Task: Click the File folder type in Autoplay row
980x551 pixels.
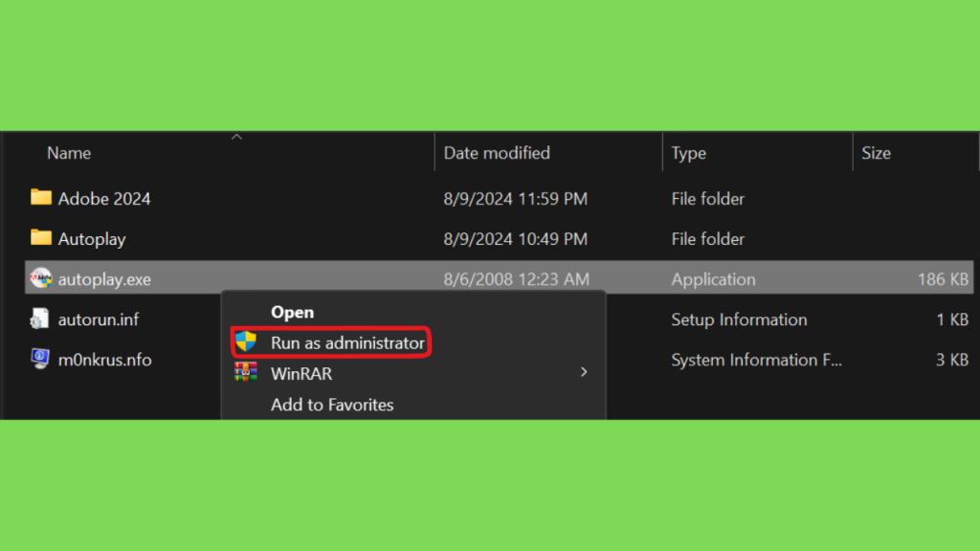Action: point(707,239)
